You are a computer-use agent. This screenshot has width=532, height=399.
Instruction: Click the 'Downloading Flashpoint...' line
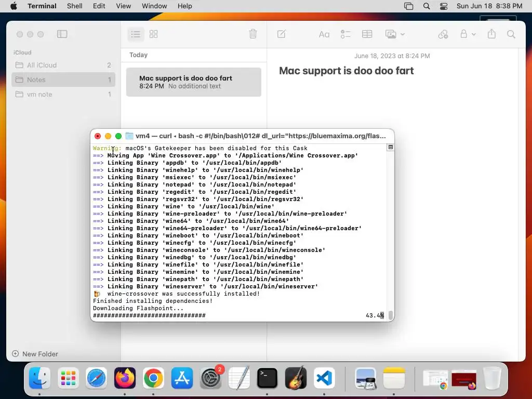138,309
